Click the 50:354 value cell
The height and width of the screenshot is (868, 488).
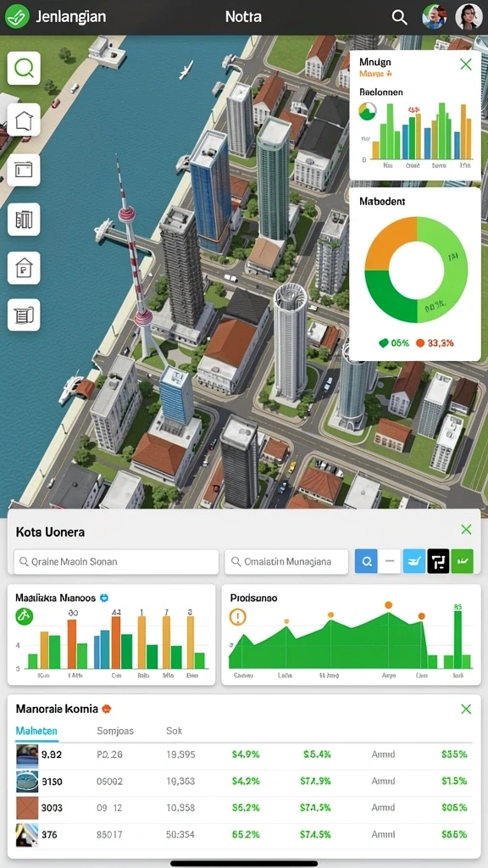click(180, 834)
